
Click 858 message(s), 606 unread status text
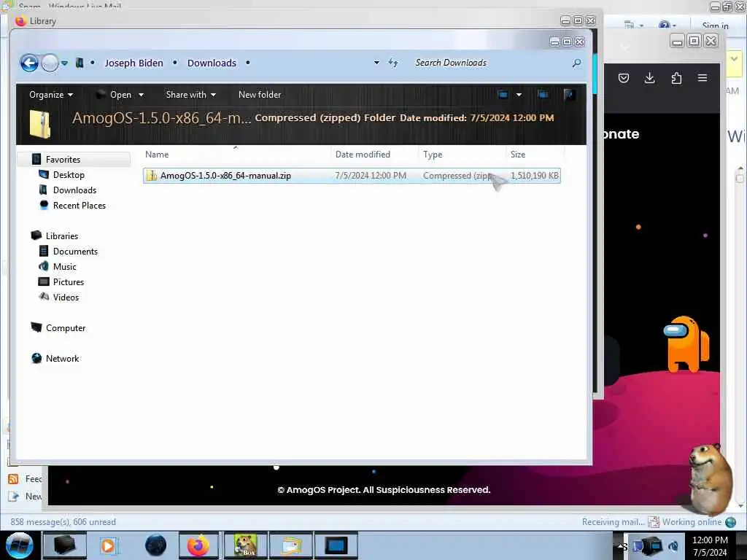click(x=63, y=522)
